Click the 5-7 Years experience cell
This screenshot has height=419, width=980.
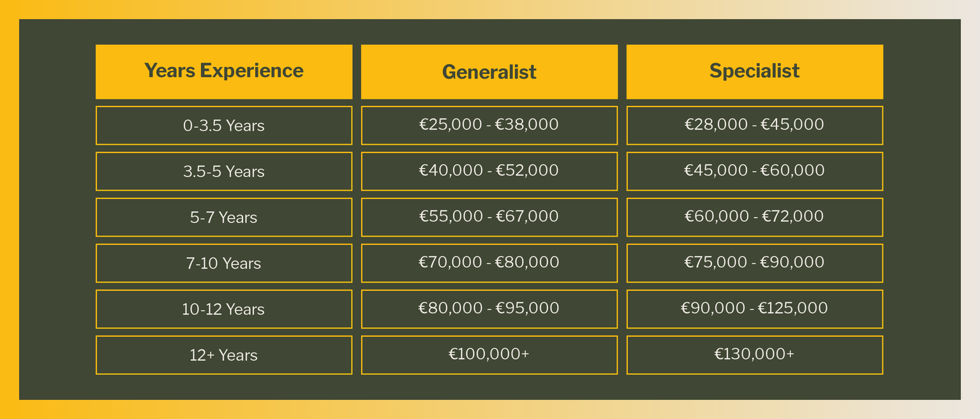[224, 217]
